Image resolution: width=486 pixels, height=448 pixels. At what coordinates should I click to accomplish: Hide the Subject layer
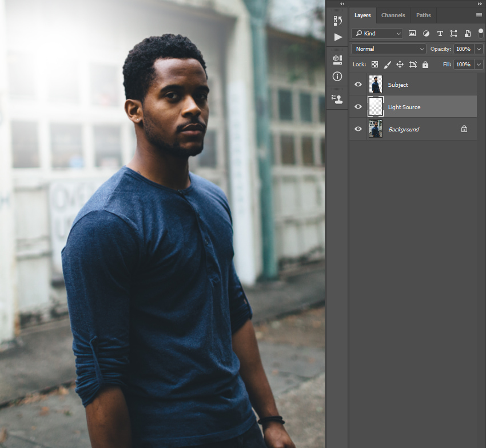(x=358, y=85)
